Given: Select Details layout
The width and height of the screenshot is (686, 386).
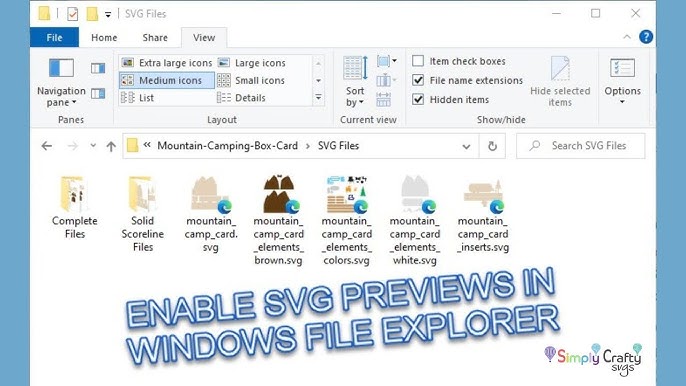Looking at the screenshot, I should [242, 98].
